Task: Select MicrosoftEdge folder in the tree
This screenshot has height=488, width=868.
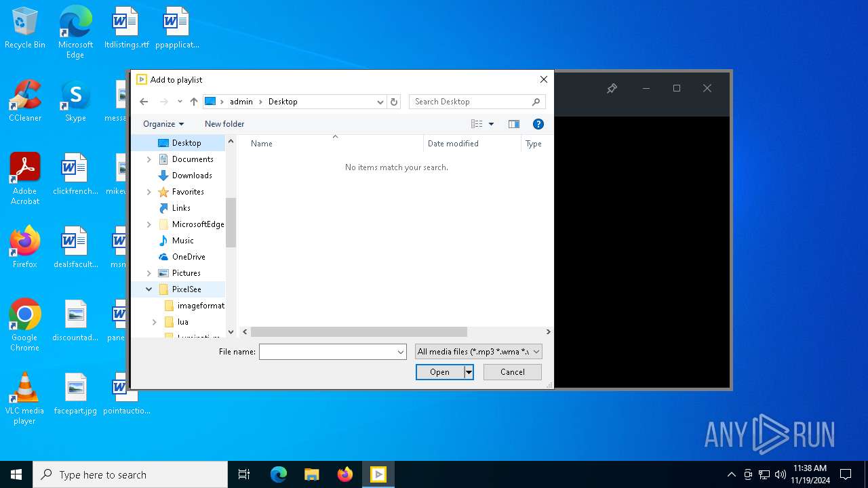Action: pyautogui.click(x=198, y=224)
